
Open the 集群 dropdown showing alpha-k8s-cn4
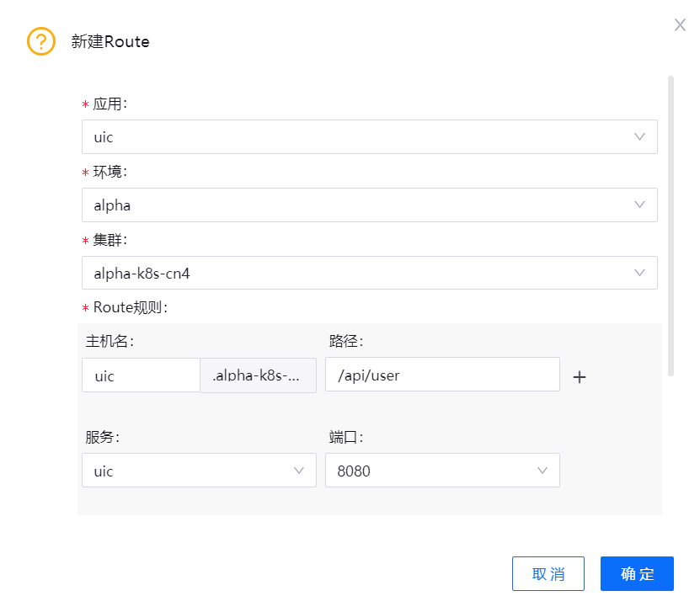point(354,273)
